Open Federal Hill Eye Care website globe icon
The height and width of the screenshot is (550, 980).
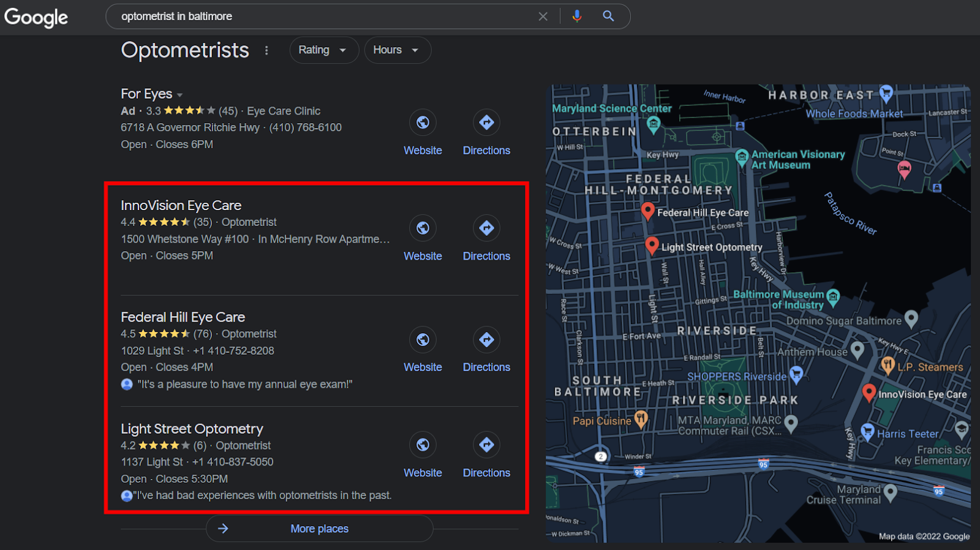pos(423,339)
